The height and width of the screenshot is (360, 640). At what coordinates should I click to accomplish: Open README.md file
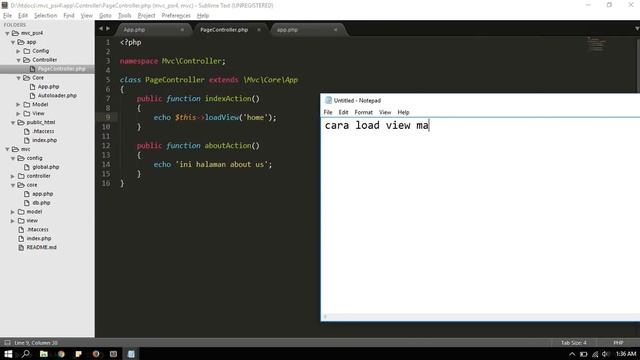pyautogui.click(x=41, y=248)
